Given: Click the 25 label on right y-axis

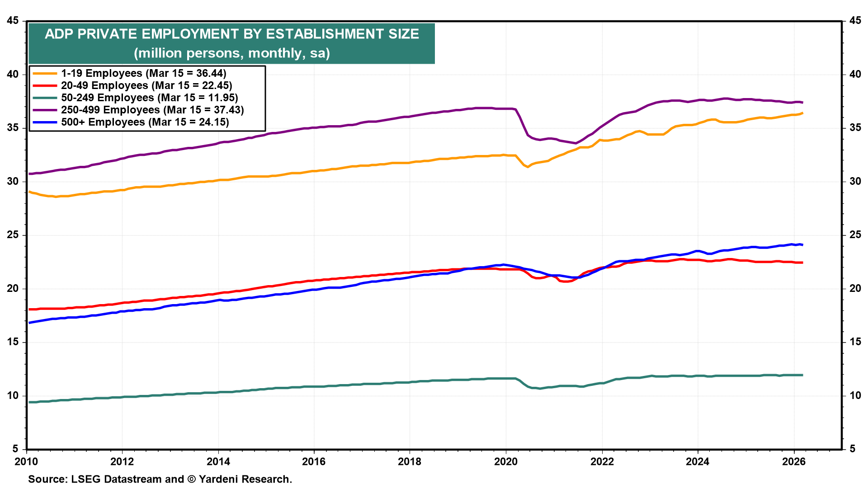Looking at the screenshot, I should click(x=855, y=235).
